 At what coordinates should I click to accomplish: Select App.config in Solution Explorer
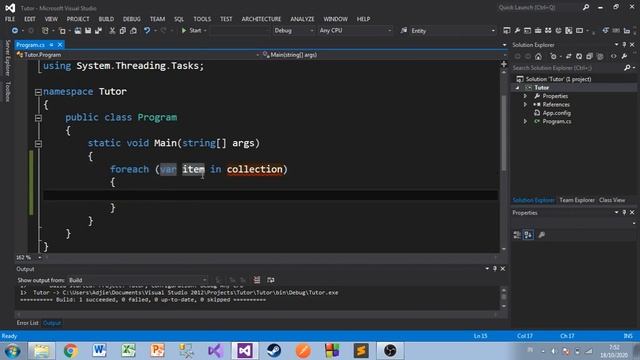pos(556,113)
